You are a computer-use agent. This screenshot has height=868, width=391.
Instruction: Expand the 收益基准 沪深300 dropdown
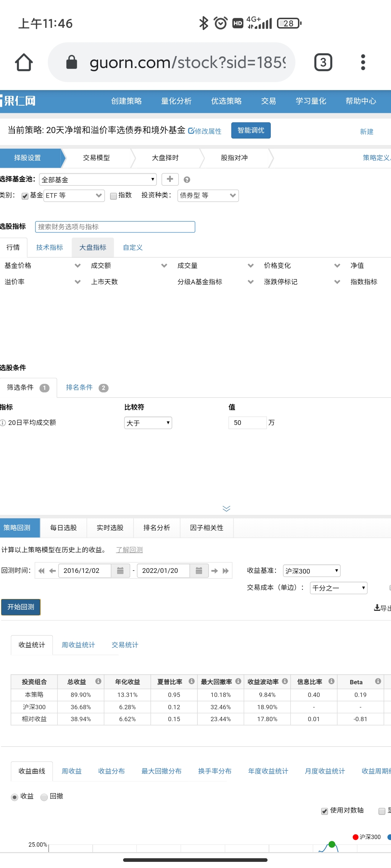tap(311, 571)
